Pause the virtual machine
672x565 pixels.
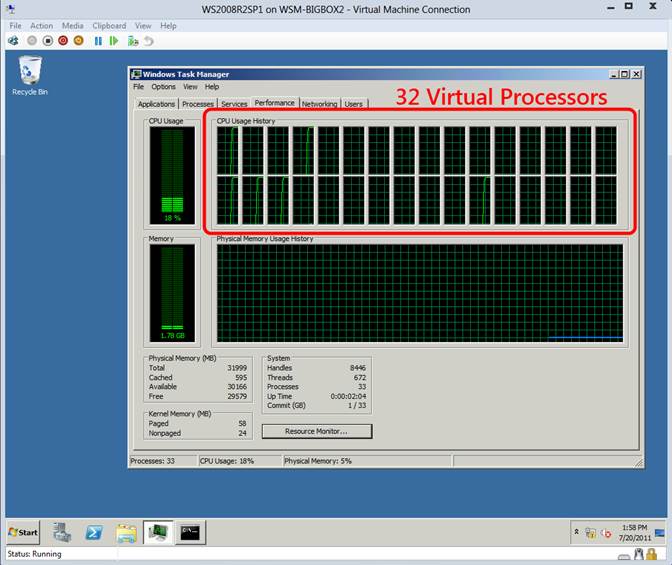[98, 41]
